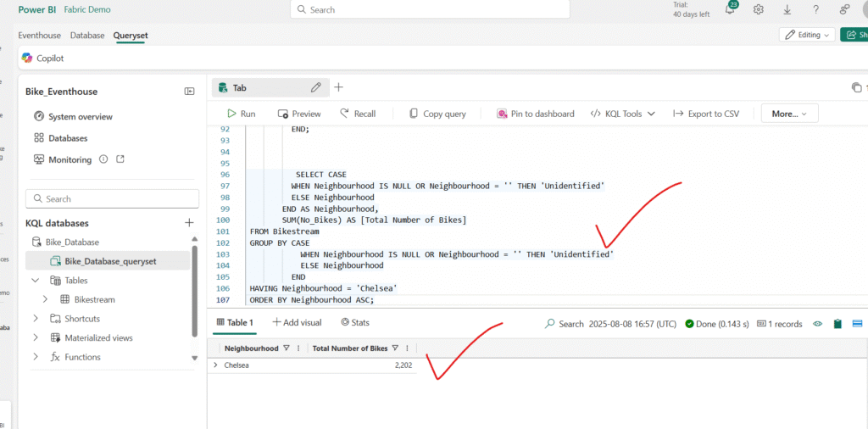
Task: Select the Bike_Database item
Action: pyautogui.click(x=65, y=242)
